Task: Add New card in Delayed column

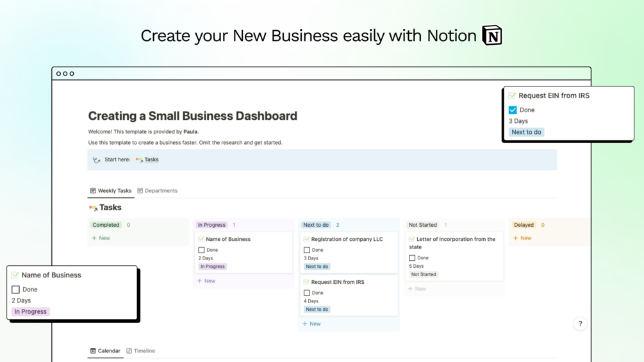Action: [522, 238]
